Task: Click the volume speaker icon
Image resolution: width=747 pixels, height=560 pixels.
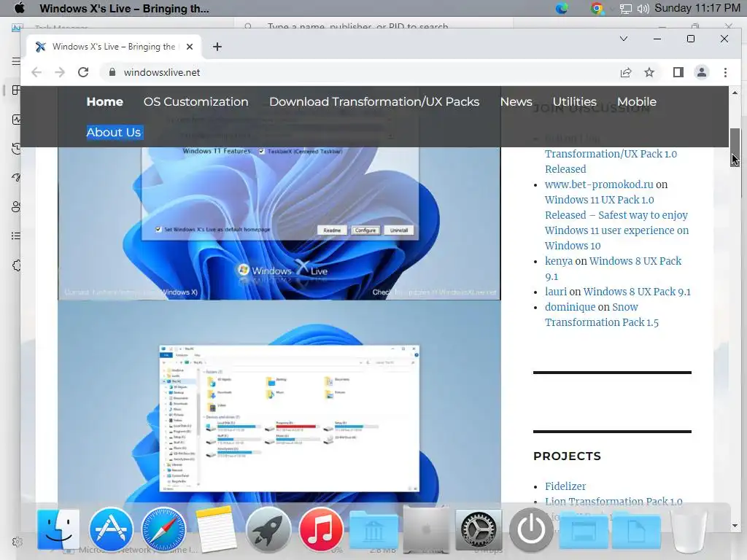Action: coord(643,9)
